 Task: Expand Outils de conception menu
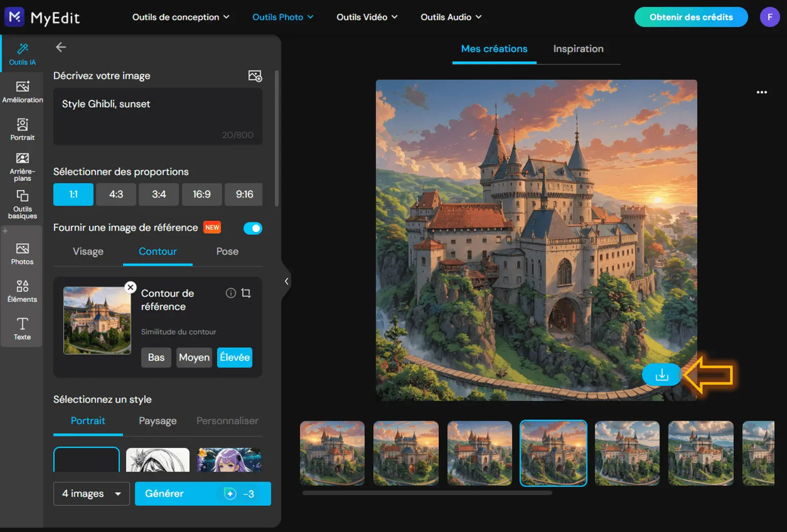(181, 17)
